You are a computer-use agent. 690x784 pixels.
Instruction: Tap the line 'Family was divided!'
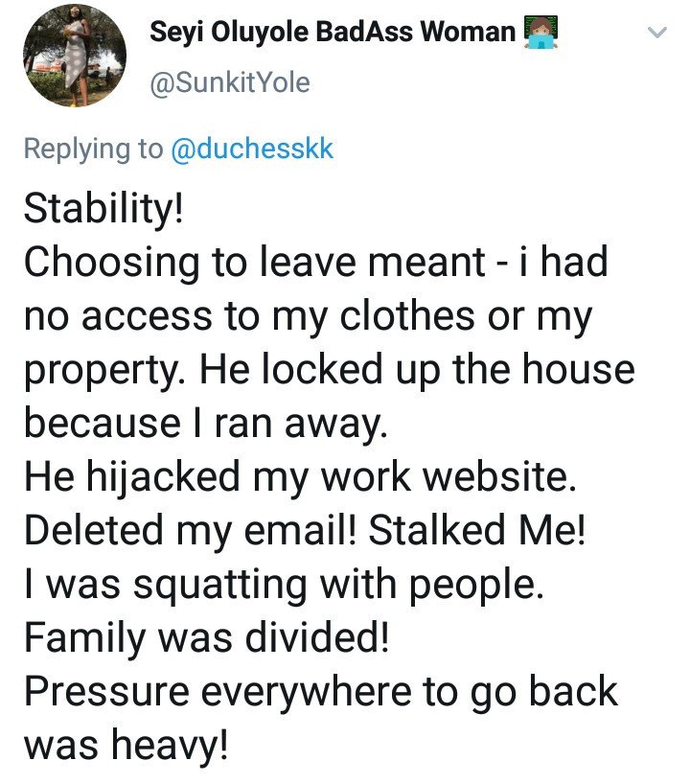[206, 638]
